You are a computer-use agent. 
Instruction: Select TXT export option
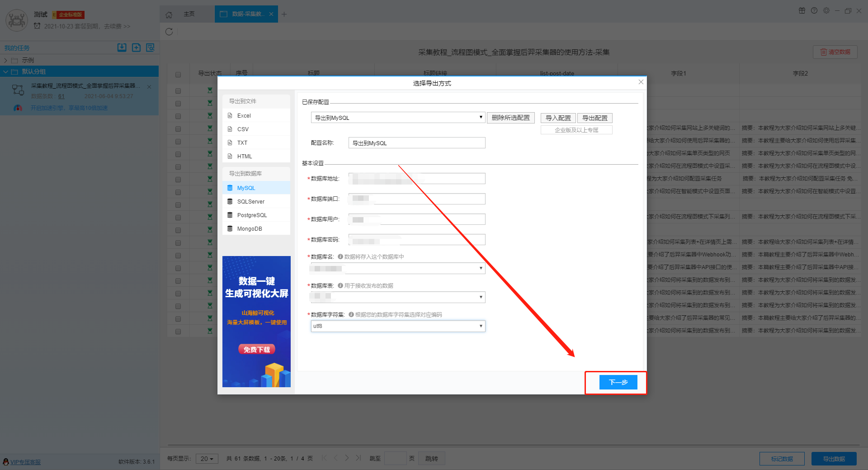(x=256, y=143)
